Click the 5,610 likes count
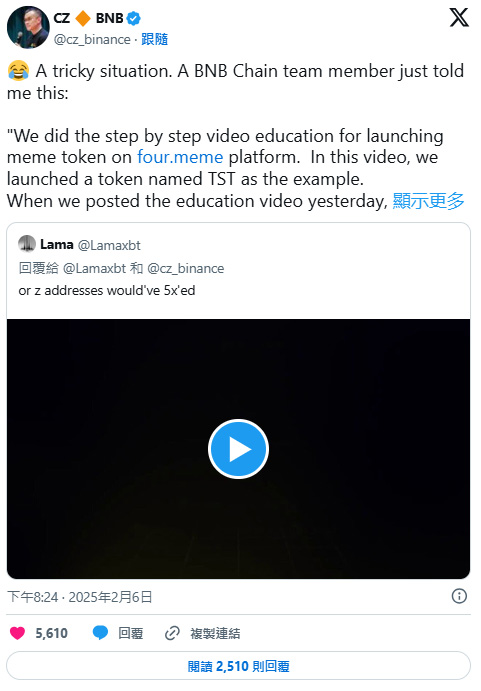The width and height of the screenshot is (481, 691). click(x=52, y=633)
